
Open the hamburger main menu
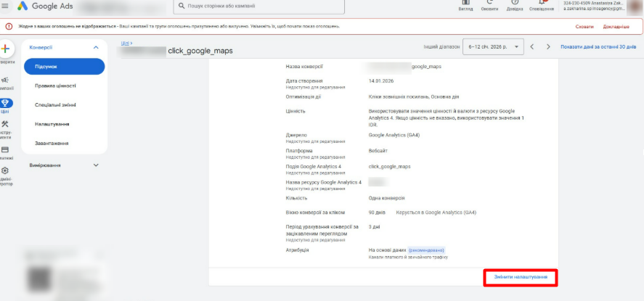[4, 6]
